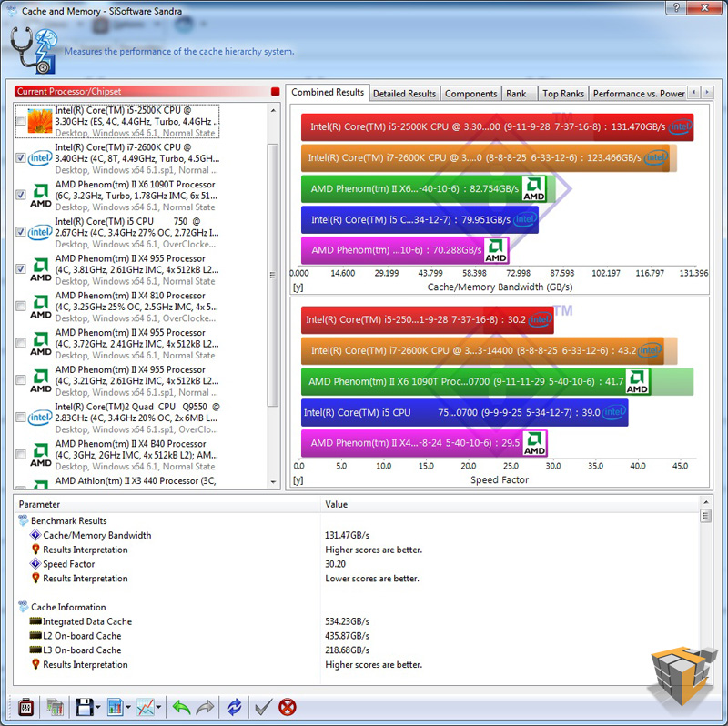Open the dropdown arrow next to the line graph icon
Screen dimensions: 728x726
[158, 708]
